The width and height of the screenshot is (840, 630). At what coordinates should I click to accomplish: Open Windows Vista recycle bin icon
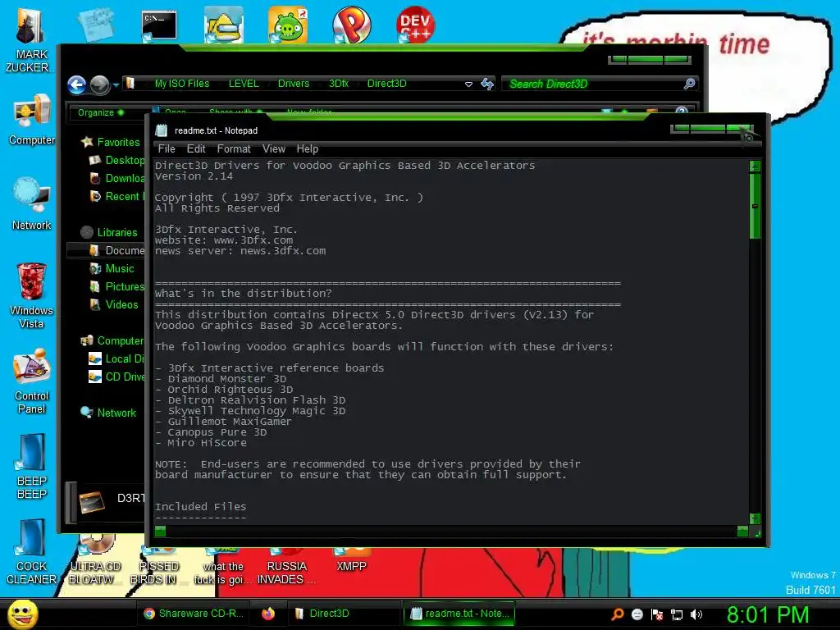point(32,295)
